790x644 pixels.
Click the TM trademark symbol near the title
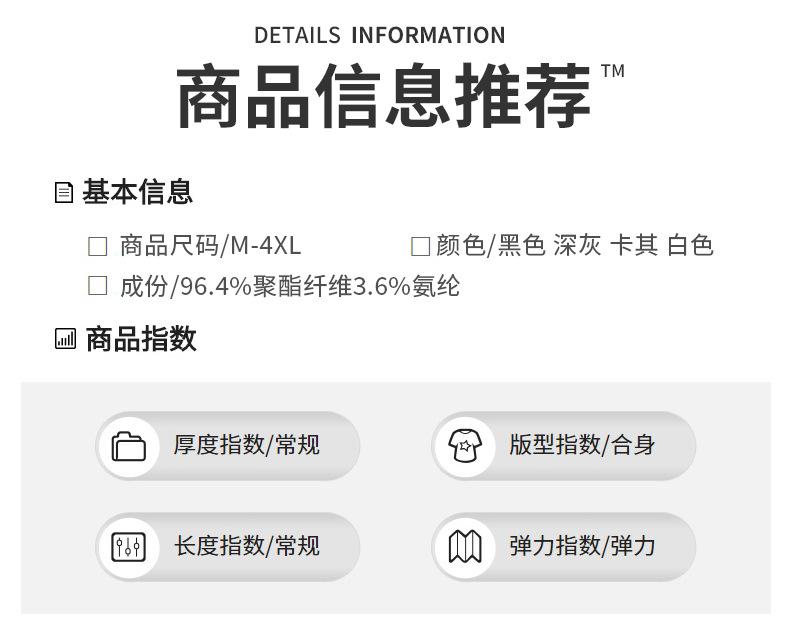[613, 71]
